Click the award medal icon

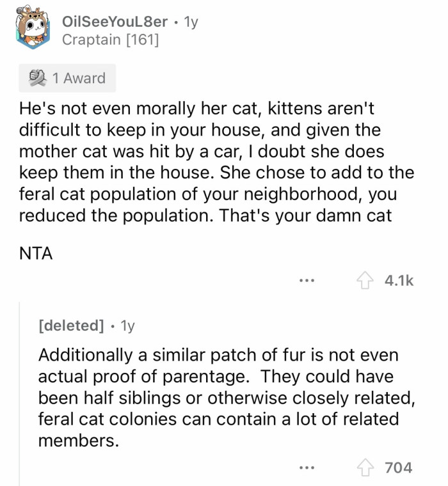pos(37,78)
